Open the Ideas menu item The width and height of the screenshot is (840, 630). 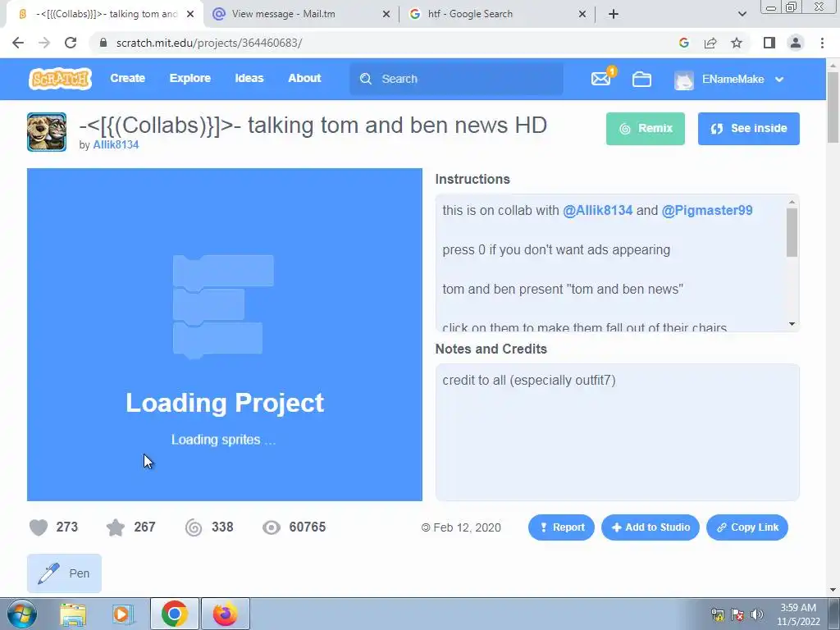point(249,78)
